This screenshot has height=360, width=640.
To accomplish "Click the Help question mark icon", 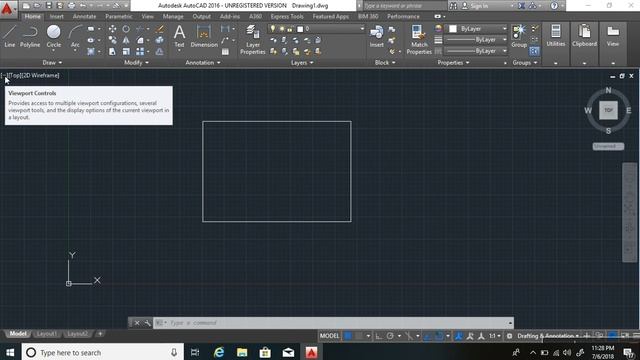I will click(x=554, y=6).
